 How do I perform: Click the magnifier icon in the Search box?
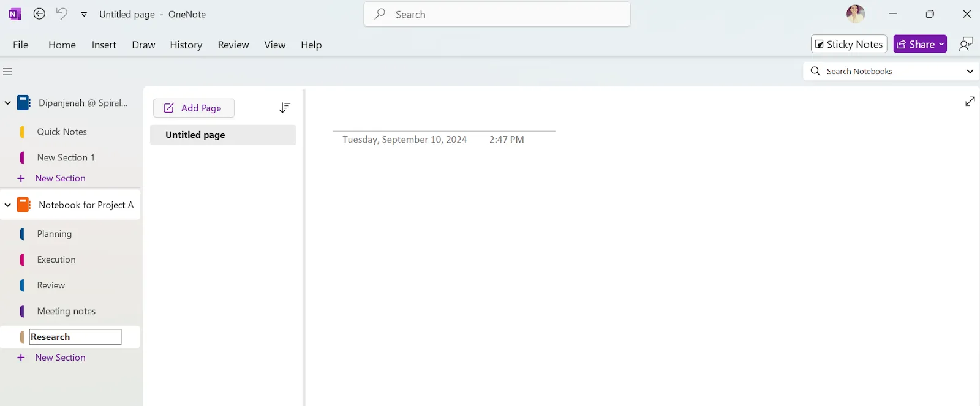pos(380,13)
